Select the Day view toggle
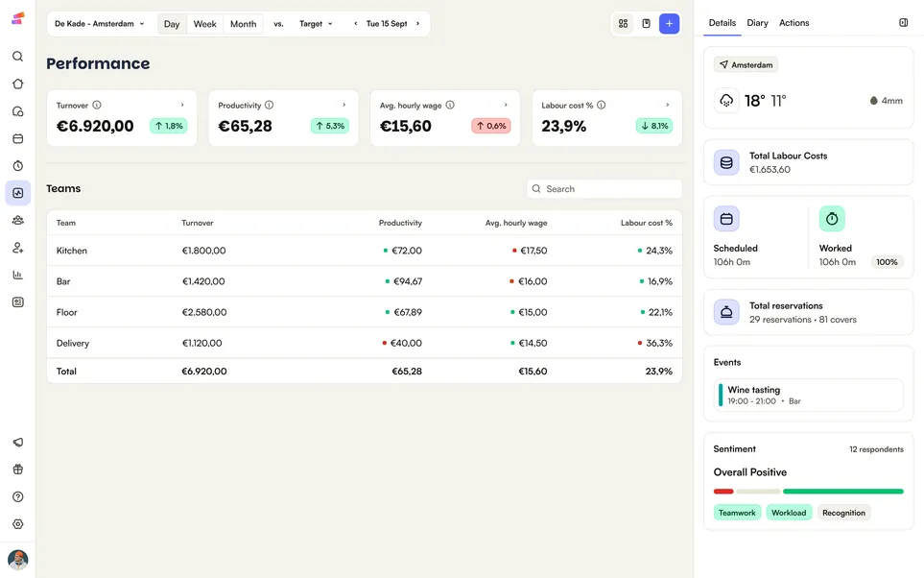Screen dimensions: 924x578 pos(172,24)
